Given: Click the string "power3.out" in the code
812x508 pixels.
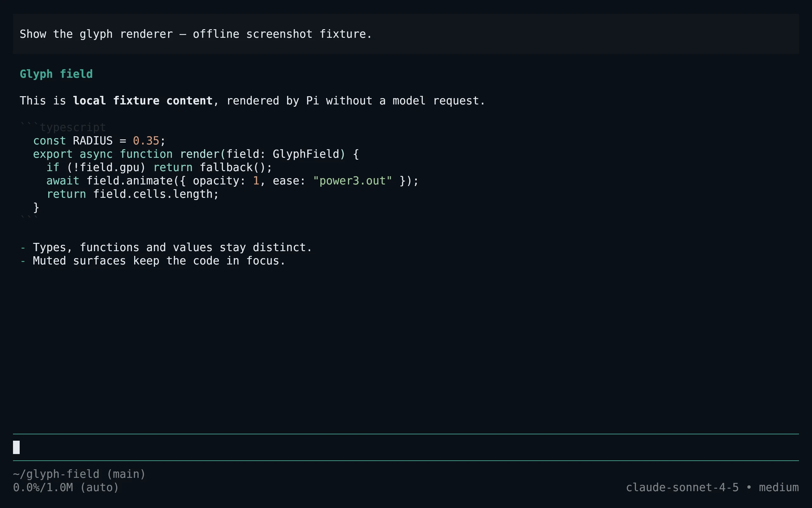Looking at the screenshot, I should point(352,181).
